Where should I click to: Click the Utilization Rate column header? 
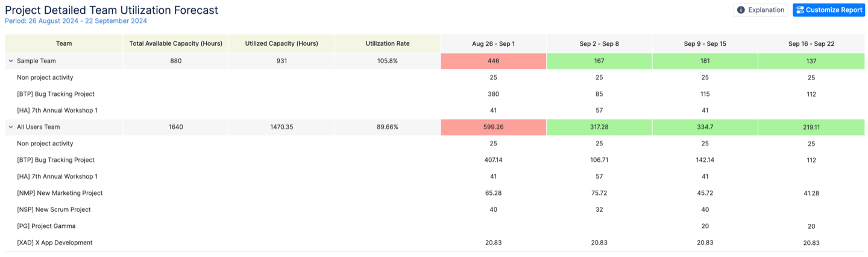[387, 43]
